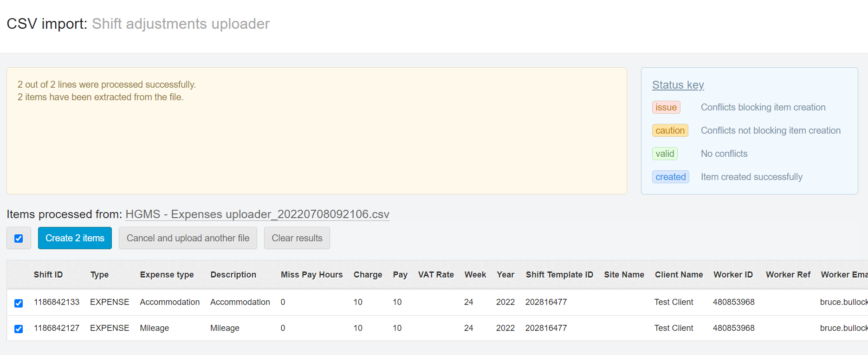Open the Status key heading link
This screenshot has height=355, width=868.
coord(678,85)
